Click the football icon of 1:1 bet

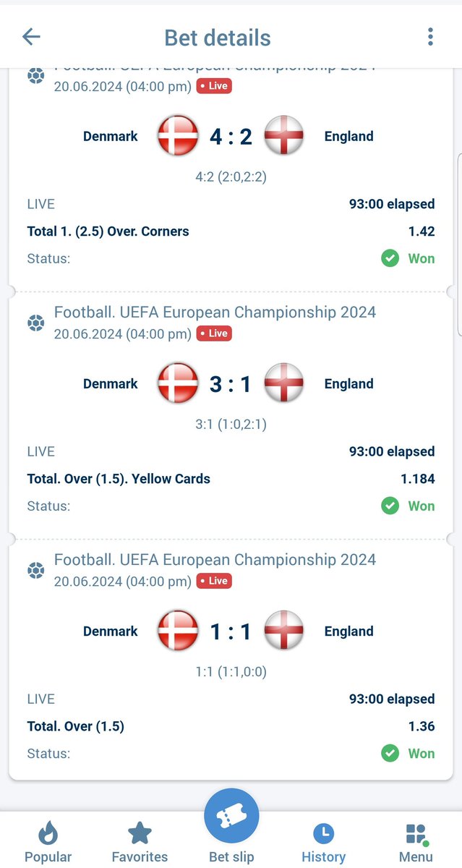(35, 570)
